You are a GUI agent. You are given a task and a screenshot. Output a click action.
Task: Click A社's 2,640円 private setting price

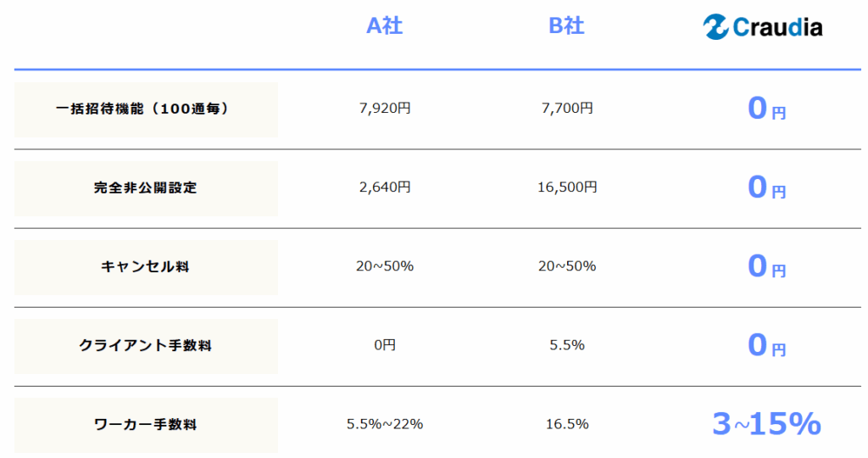(385, 187)
